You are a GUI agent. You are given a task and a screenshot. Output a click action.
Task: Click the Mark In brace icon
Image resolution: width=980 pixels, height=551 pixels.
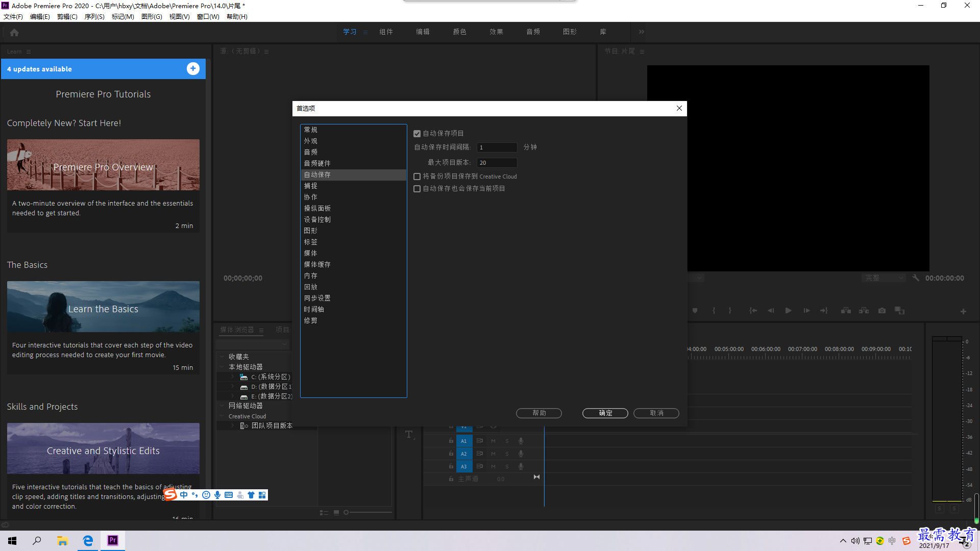714,311
